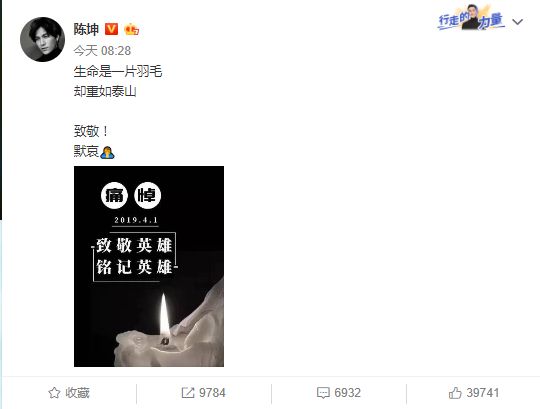
Task: Click the 致敬英雄 text in the image
Action: coord(134,246)
